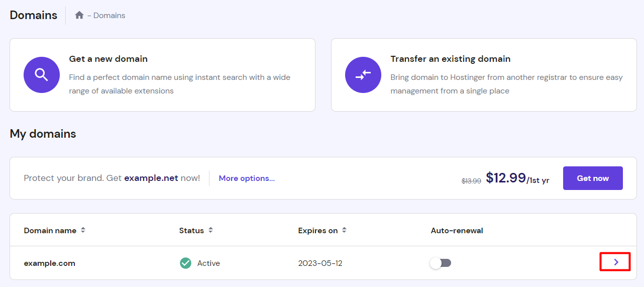Viewport: 644px width, 287px height.
Task: Click the Expires on column header
Action: 318,231
